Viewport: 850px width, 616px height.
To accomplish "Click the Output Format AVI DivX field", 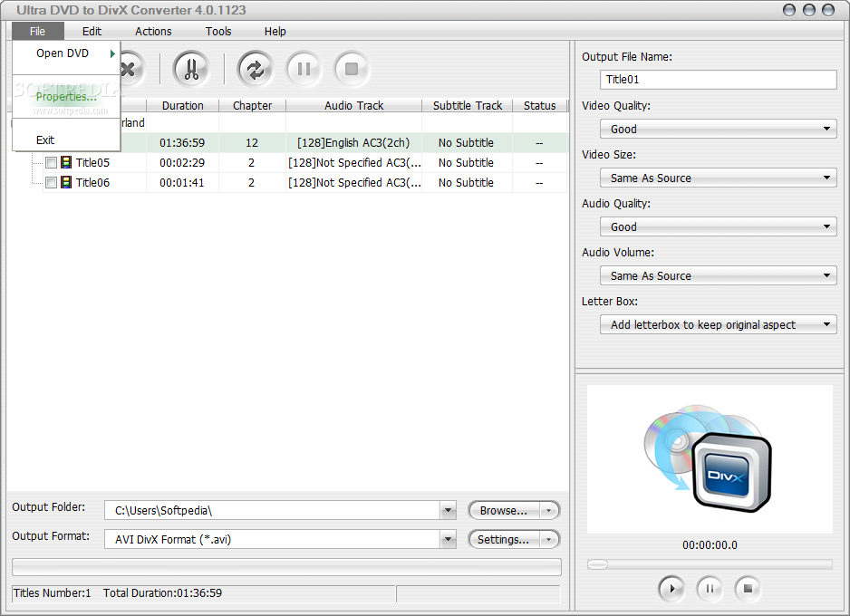I will click(272, 539).
